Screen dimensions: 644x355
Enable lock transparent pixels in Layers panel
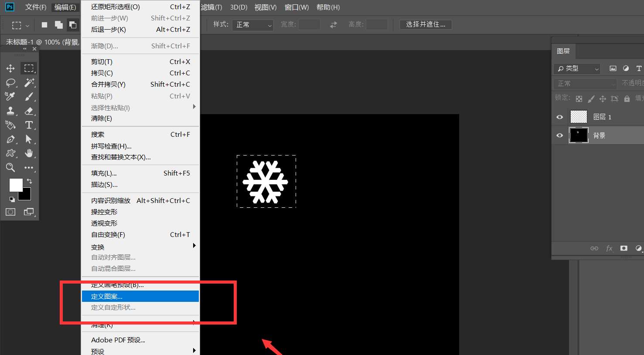(x=579, y=98)
